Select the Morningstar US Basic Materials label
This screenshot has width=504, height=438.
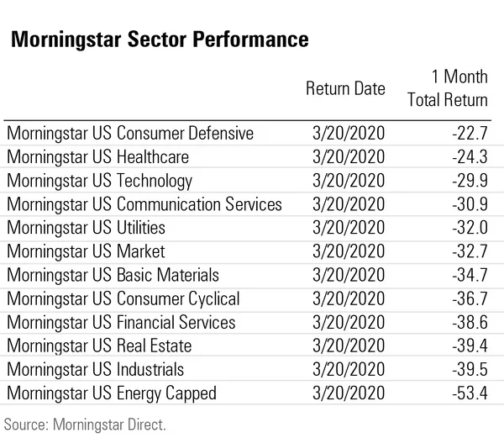pyautogui.click(x=113, y=275)
